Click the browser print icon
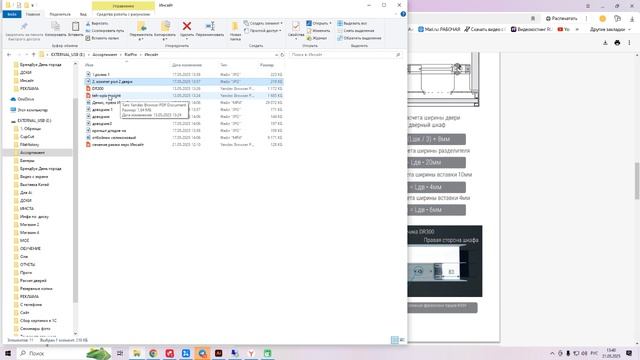The image size is (640, 360). [x=617, y=42]
